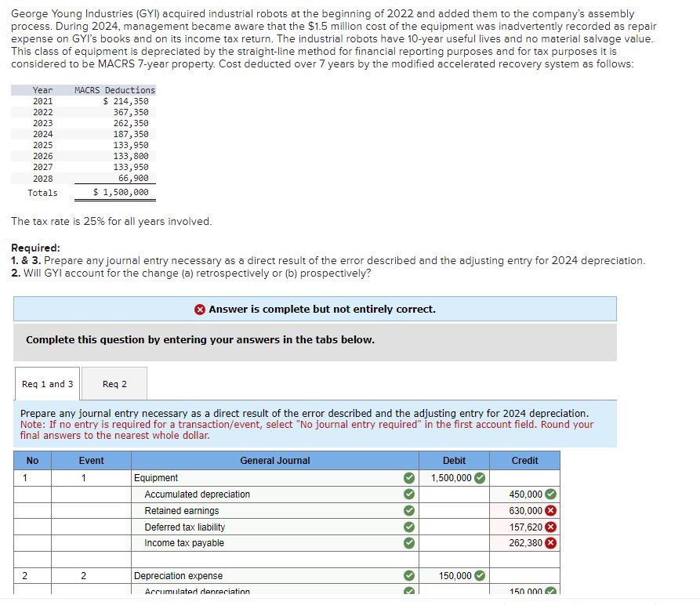The height and width of the screenshot is (605, 700).
Task: Select the Income tax payable account field
Action: point(275,543)
